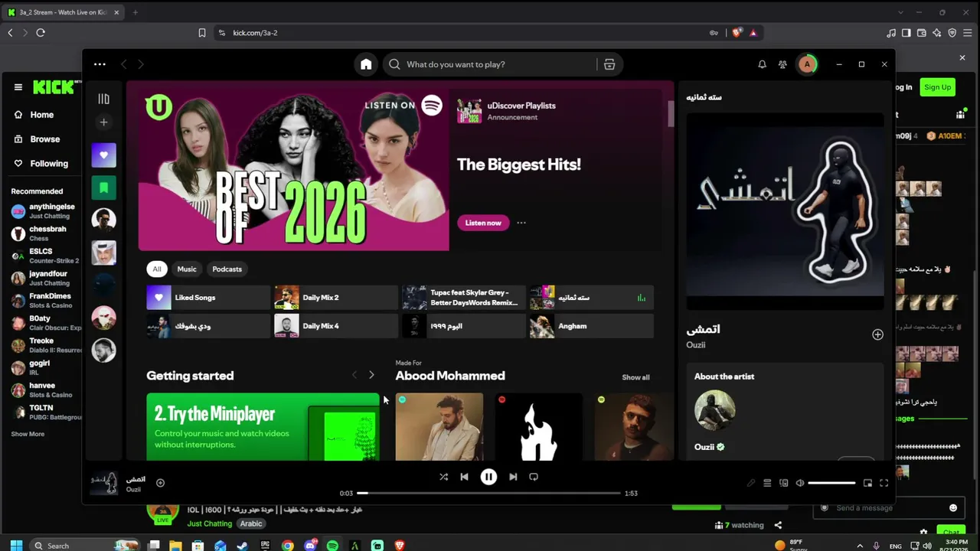Viewport: 980px width, 551px height.
Task: Go to Kick Home in sidebar
Action: click(42, 115)
